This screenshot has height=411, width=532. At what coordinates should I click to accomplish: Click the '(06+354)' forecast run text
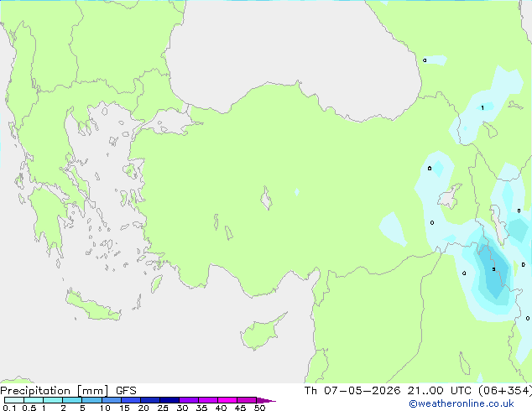(505, 391)
